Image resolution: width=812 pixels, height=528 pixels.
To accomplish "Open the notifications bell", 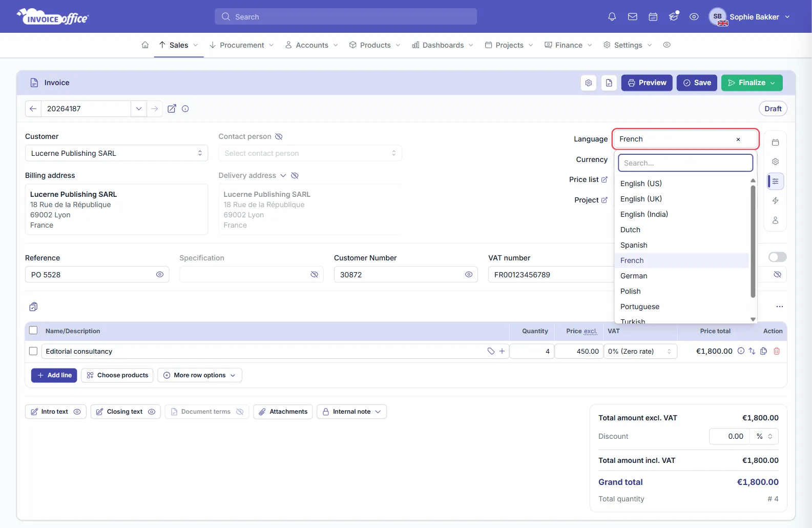I will coord(612,17).
